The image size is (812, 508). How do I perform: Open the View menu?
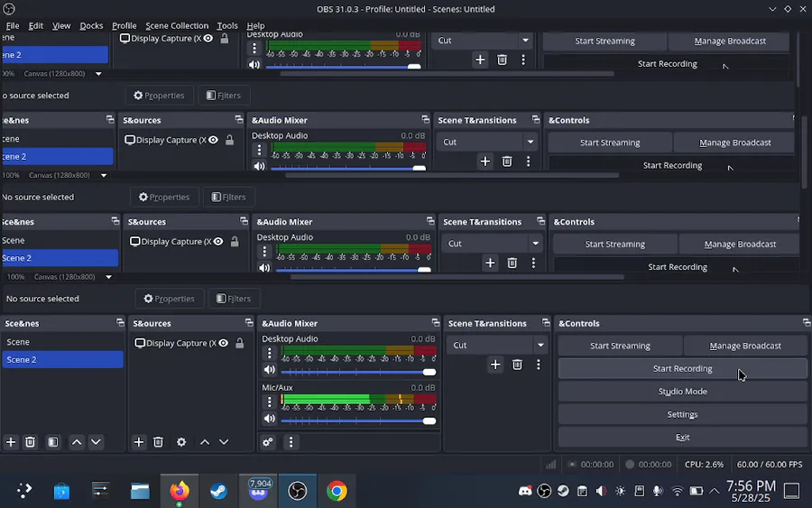click(61, 25)
